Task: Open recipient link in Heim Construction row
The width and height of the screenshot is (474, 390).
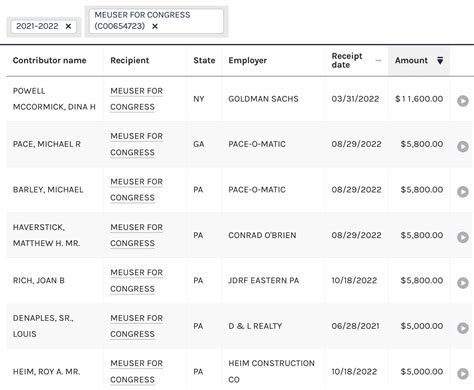Action: click(x=136, y=372)
